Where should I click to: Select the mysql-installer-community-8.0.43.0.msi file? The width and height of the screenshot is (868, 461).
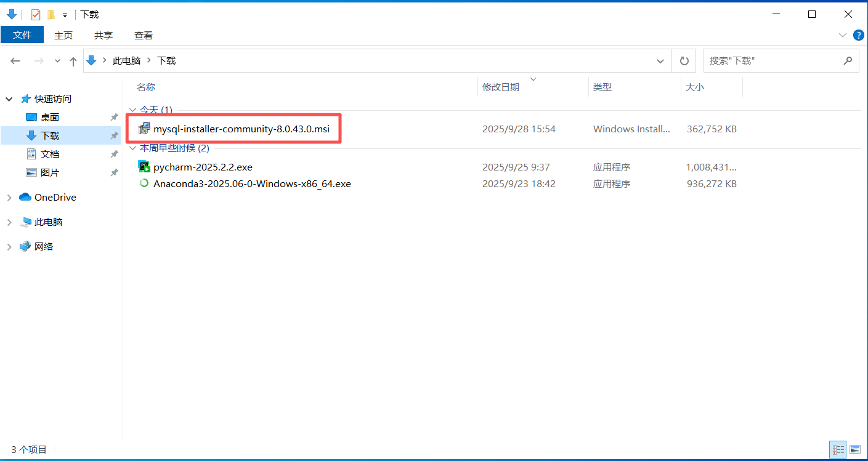point(241,129)
